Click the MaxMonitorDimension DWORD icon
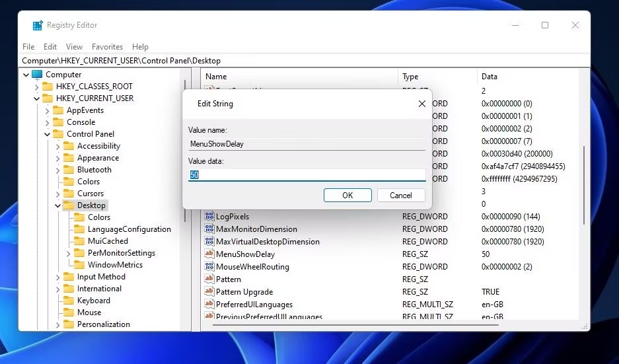Viewport: 619px width, 364px height. click(209, 229)
